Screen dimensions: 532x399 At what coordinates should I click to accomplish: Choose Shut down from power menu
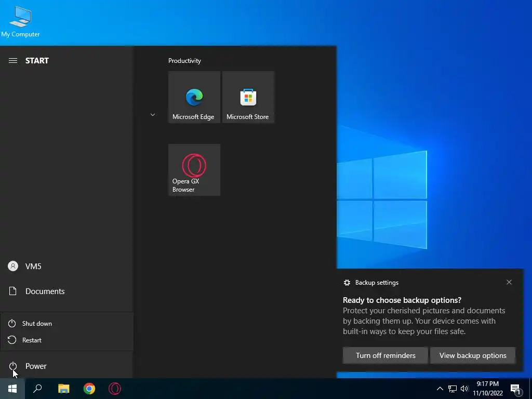click(67, 324)
